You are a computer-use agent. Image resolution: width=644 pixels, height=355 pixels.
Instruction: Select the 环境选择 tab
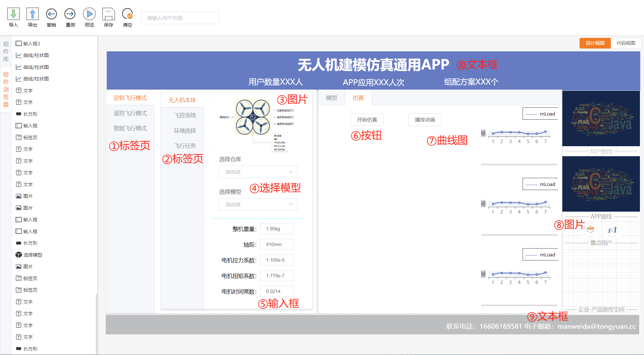[185, 131]
